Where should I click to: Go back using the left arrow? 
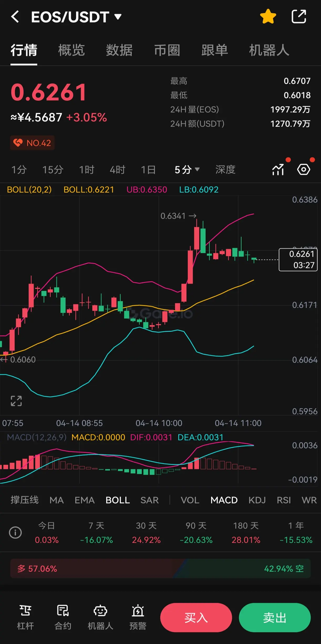pos(15,17)
